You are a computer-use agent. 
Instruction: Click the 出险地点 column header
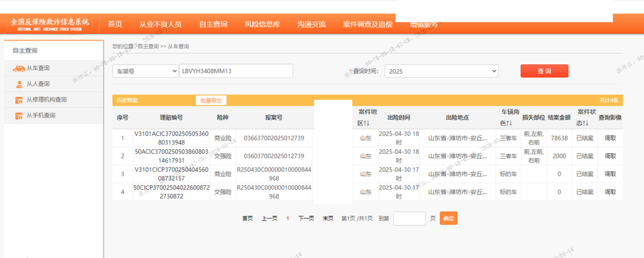457,117
